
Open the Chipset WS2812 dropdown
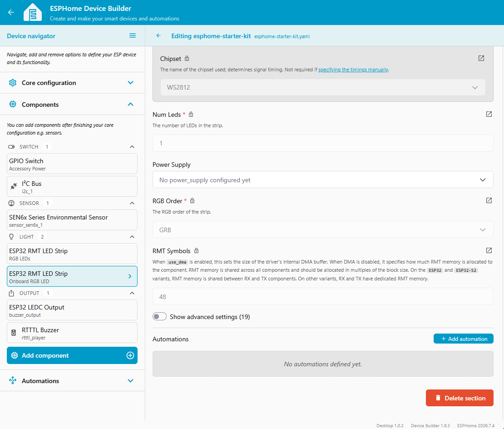[323, 87]
